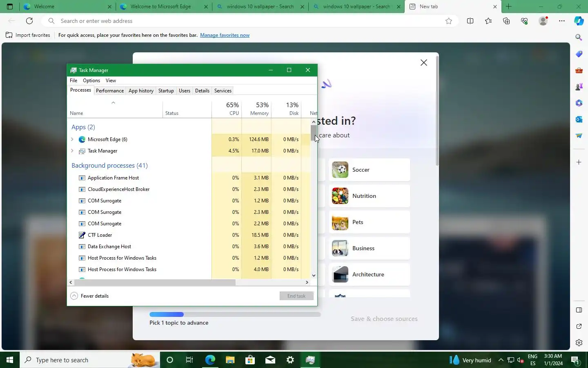The width and height of the screenshot is (588, 368).
Task: Expand Microsoft Edge (6) process group
Action: pyautogui.click(x=72, y=139)
